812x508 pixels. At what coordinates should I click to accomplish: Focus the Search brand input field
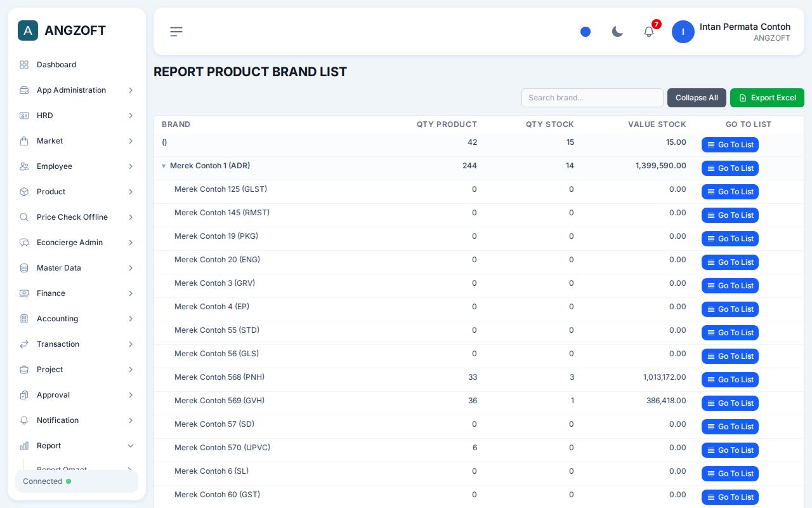[x=593, y=98]
